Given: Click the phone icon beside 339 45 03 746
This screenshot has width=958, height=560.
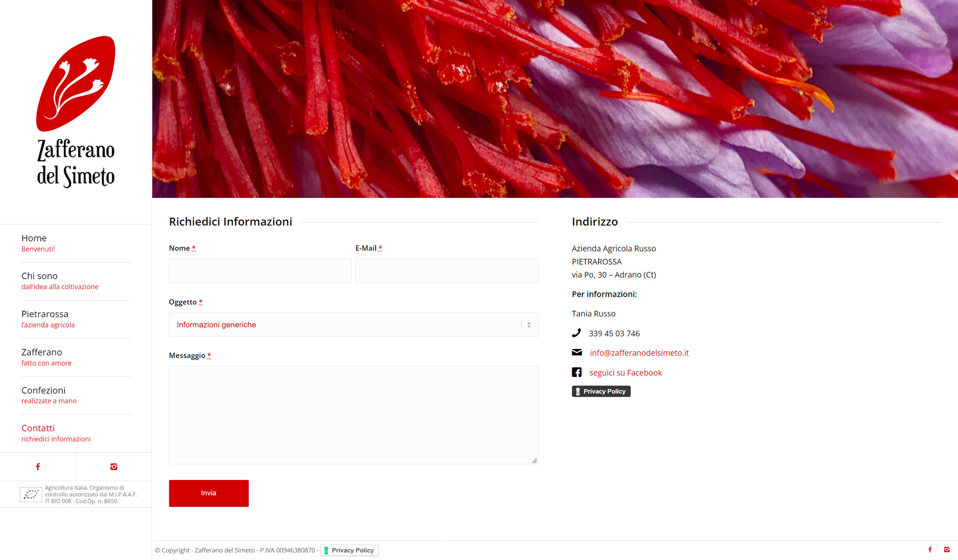Looking at the screenshot, I should [576, 333].
